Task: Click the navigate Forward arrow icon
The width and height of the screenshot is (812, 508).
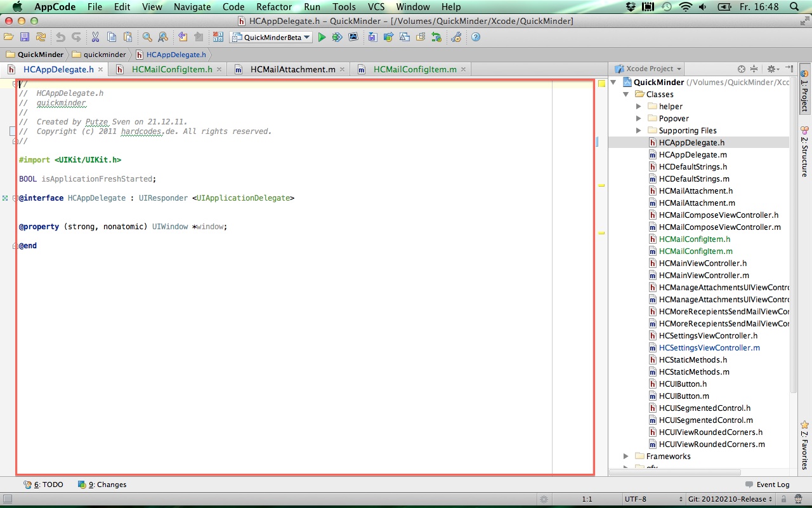Action: pyautogui.click(x=199, y=37)
